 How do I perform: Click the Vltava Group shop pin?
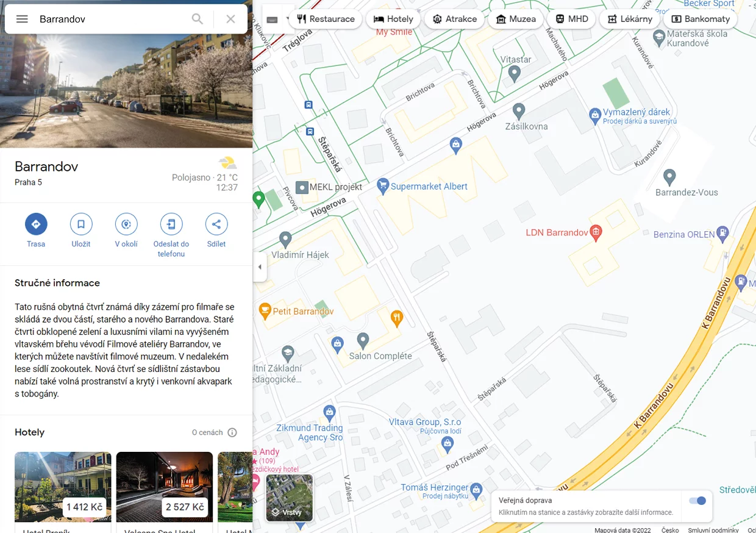click(448, 444)
